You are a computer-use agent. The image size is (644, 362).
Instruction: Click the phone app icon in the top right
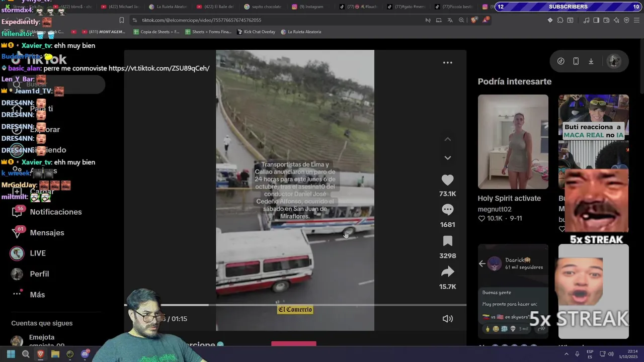click(x=576, y=61)
